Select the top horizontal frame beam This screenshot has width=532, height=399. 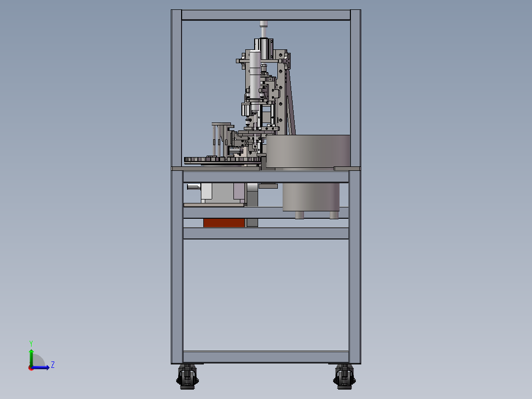click(266, 15)
